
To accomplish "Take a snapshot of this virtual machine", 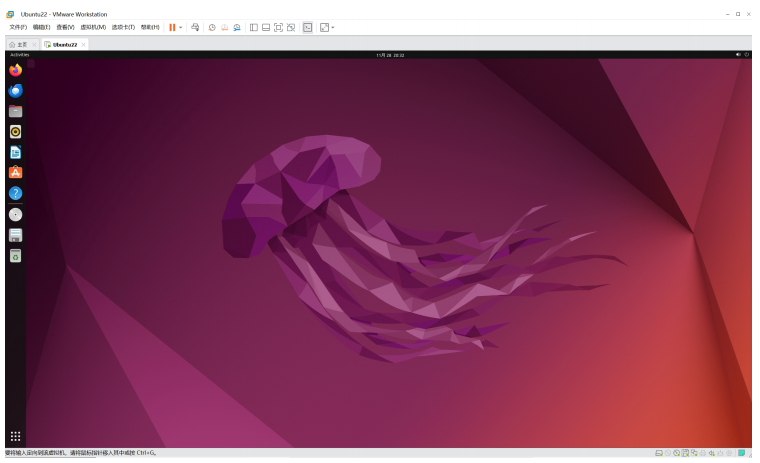I will (212, 28).
